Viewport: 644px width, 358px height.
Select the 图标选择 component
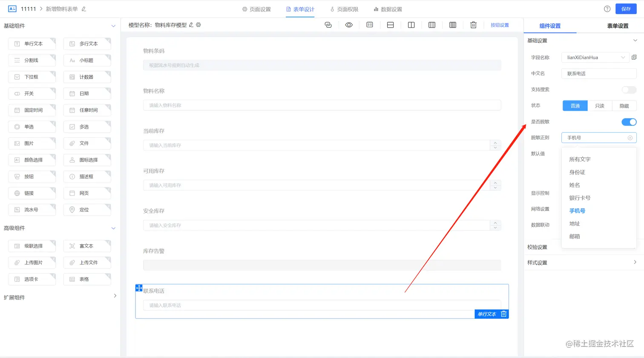pyautogui.click(x=87, y=160)
